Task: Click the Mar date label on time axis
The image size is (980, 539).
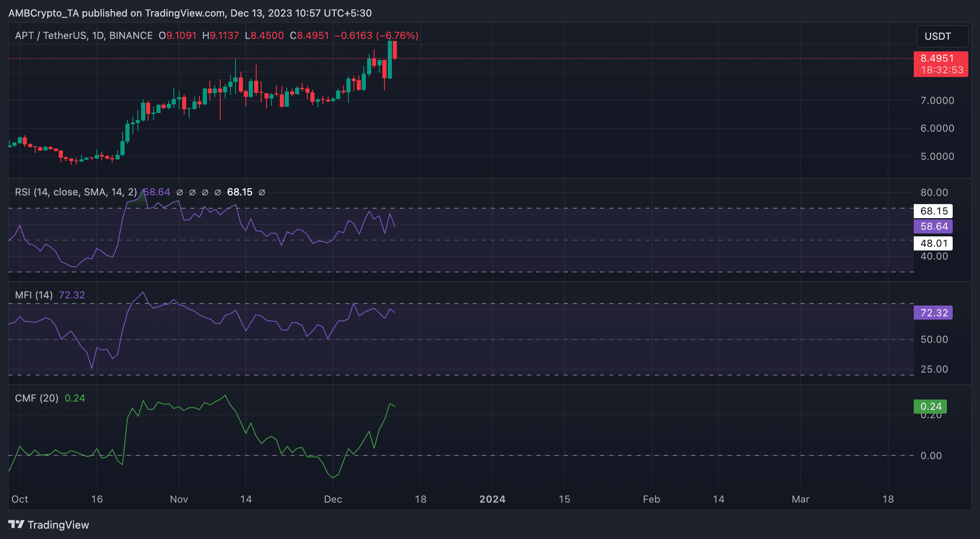Action: [x=800, y=499]
